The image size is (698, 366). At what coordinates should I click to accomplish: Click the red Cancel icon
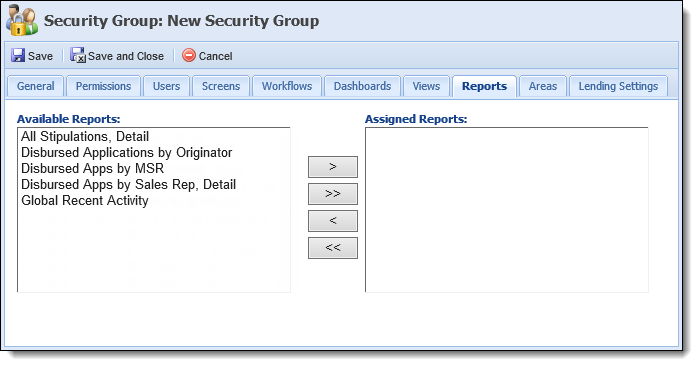click(x=189, y=55)
